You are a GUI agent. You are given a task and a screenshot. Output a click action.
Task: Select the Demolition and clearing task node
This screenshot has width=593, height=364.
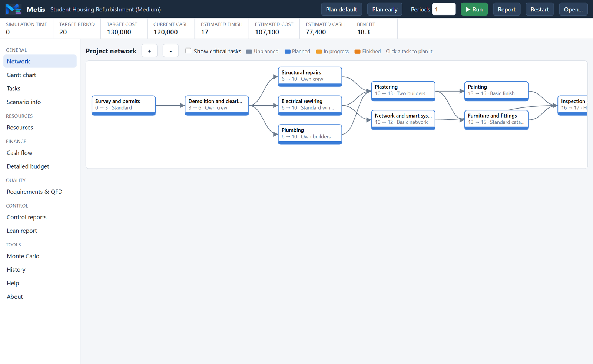tap(217, 105)
